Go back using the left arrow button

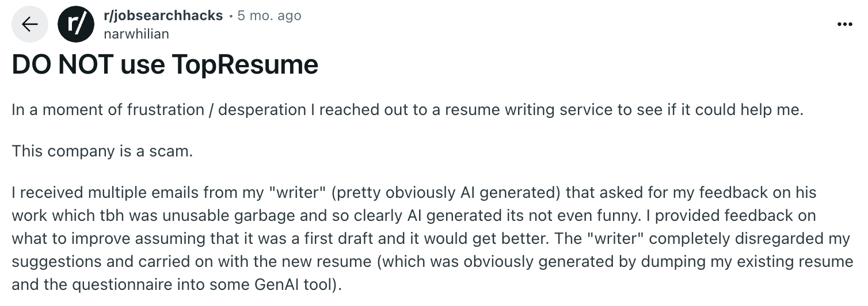[29, 24]
